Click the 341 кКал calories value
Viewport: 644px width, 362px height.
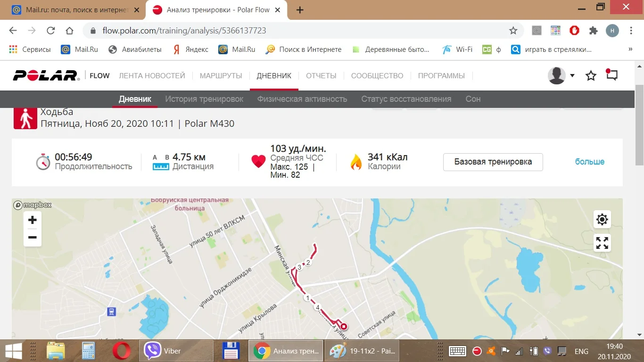tap(388, 157)
